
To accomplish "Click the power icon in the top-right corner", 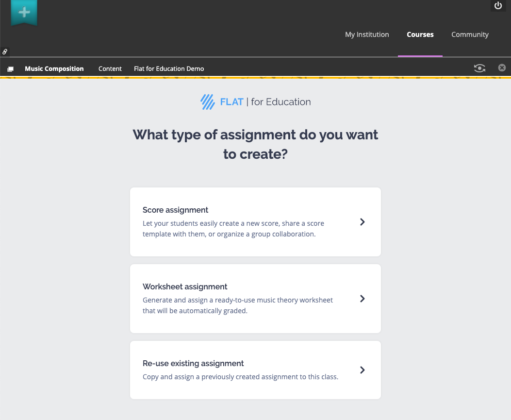I will (498, 6).
